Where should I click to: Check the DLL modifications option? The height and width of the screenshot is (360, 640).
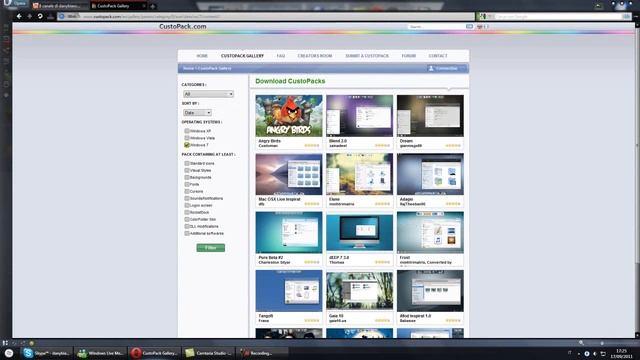click(187, 226)
